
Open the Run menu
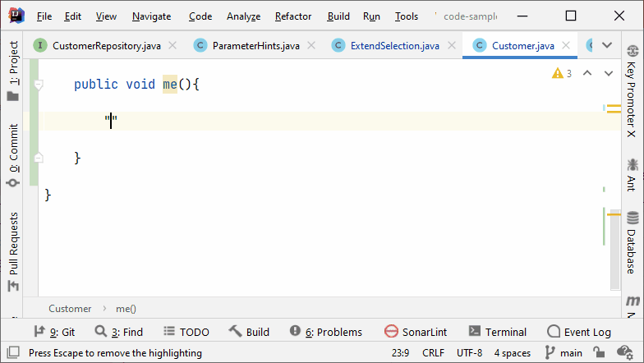coord(371,16)
